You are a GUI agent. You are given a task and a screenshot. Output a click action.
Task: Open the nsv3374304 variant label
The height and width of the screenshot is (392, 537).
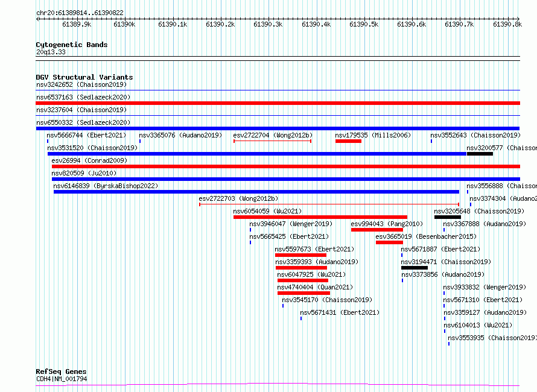click(503, 198)
